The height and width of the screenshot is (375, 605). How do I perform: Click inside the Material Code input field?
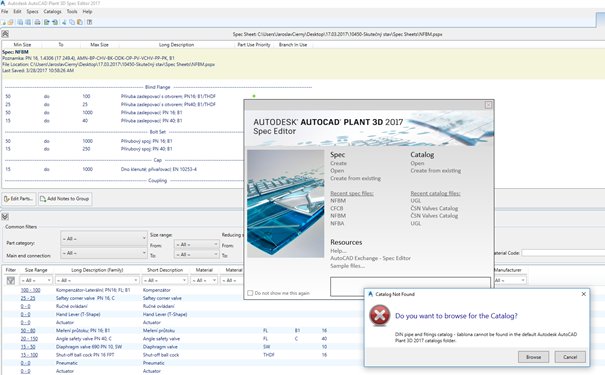[563, 253]
